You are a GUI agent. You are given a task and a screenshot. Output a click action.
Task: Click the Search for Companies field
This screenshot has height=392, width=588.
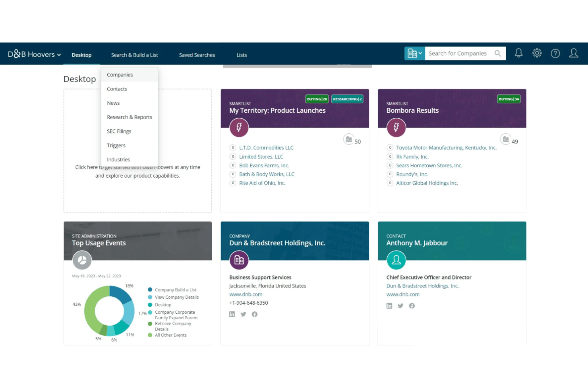point(459,53)
